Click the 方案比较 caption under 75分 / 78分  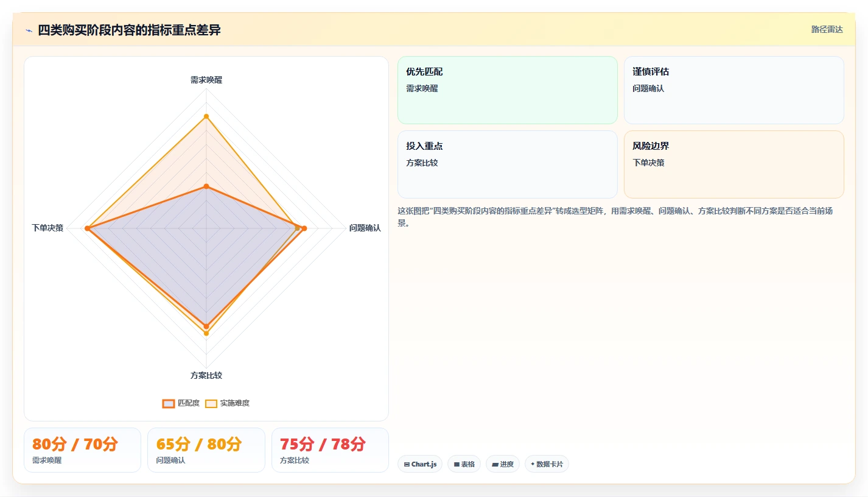click(295, 460)
